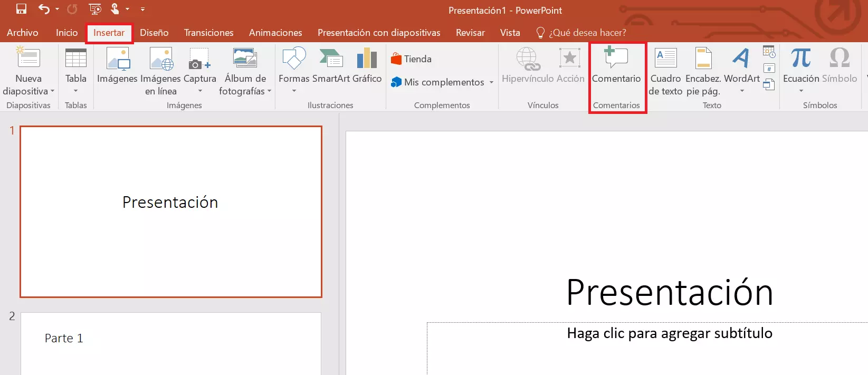The height and width of the screenshot is (375, 868).
Task: Open Encabez. pie pág. dialog
Action: [703, 71]
